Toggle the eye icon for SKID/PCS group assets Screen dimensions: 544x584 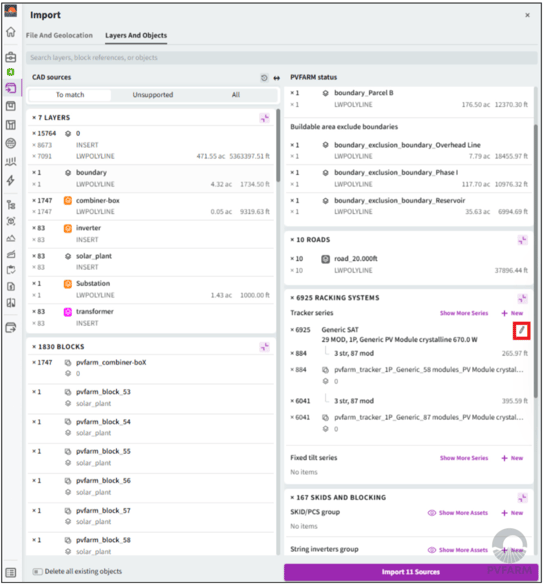(x=432, y=513)
